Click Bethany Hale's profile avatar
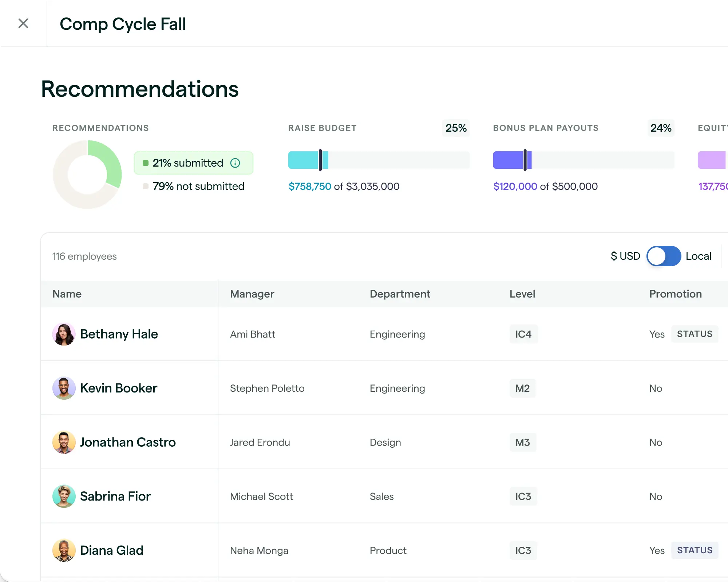 click(x=64, y=334)
